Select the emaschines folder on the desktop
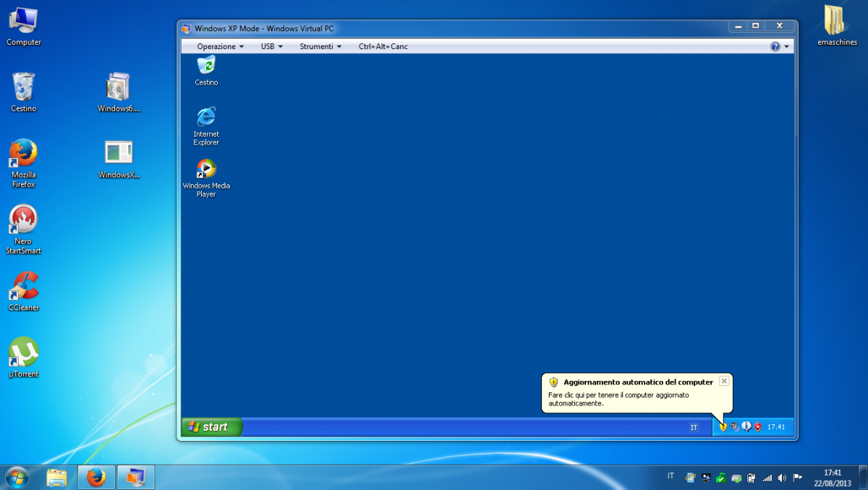 tap(837, 26)
